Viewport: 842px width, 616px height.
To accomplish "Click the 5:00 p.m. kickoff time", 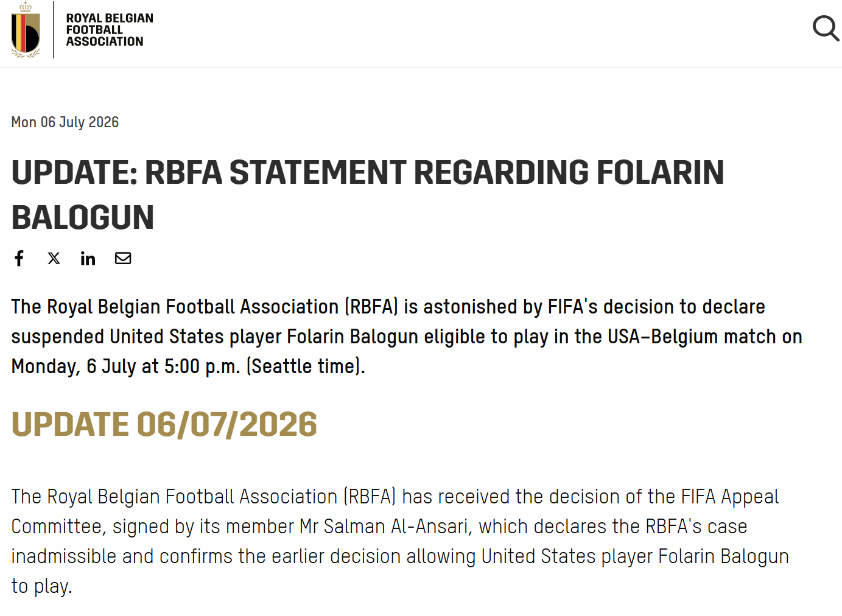I will click(x=202, y=366).
